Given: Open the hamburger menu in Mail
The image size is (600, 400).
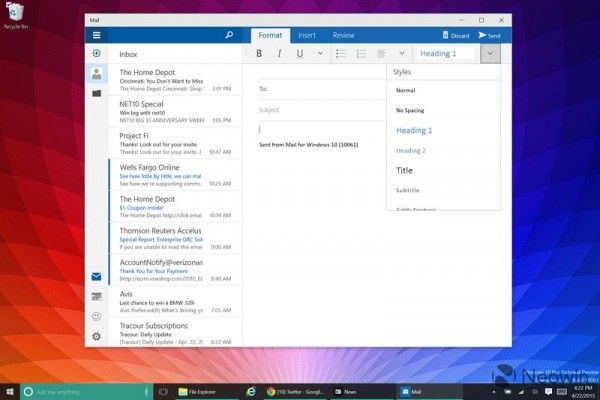Looking at the screenshot, I should click(x=96, y=35).
